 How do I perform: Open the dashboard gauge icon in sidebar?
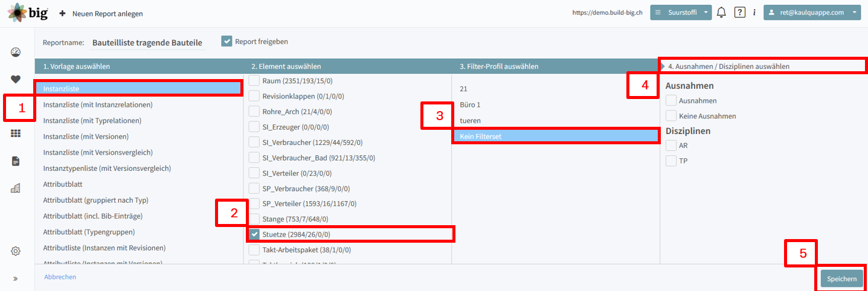pyautogui.click(x=16, y=52)
